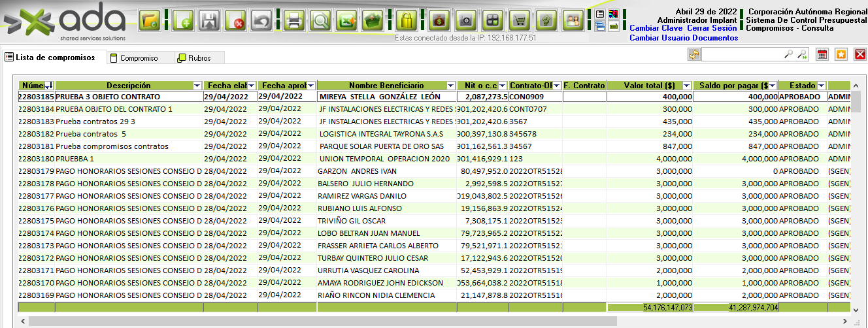The image size is (868, 328).
Task: Click the Cerrar Sesión link
Action: pyautogui.click(x=712, y=28)
